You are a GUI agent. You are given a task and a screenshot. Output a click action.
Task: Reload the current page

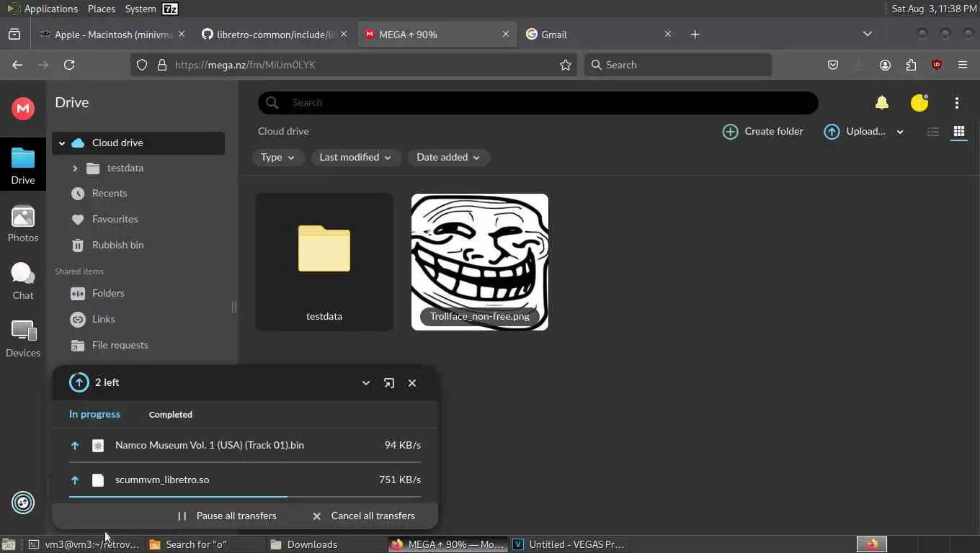[x=69, y=65]
